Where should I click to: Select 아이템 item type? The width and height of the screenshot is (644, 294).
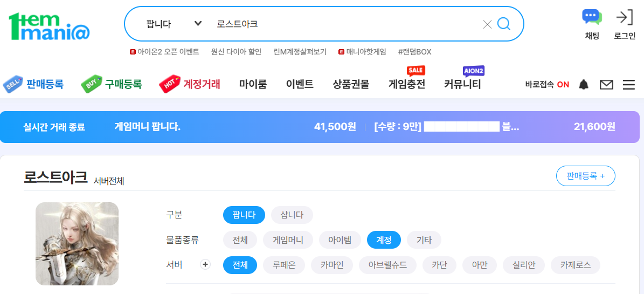point(340,240)
